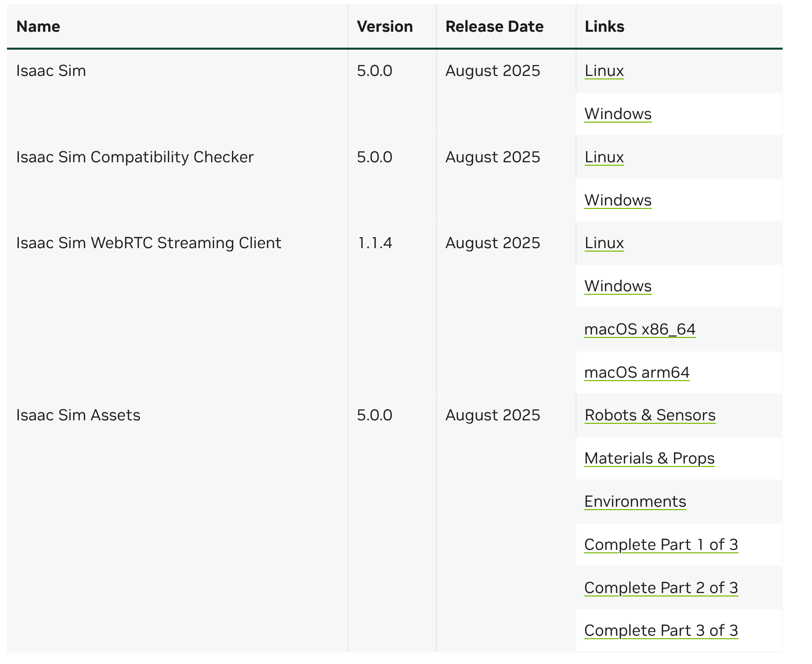Open the macOS arm64 download link

coord(637,373)
